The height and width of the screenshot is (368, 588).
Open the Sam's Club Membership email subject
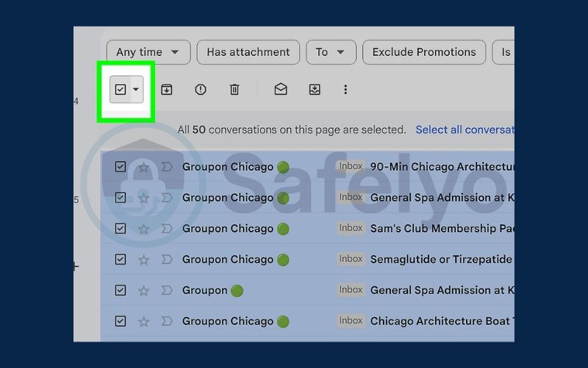point(442,228)
